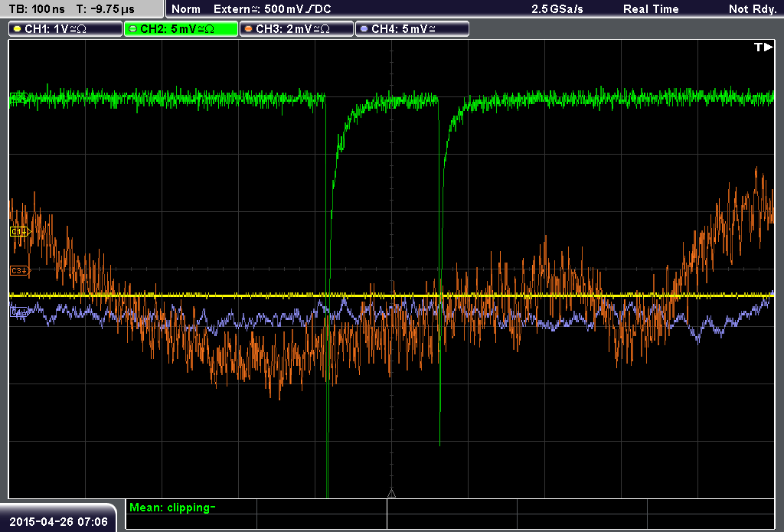Click the C3 ground level marker

tap(21, 270)
